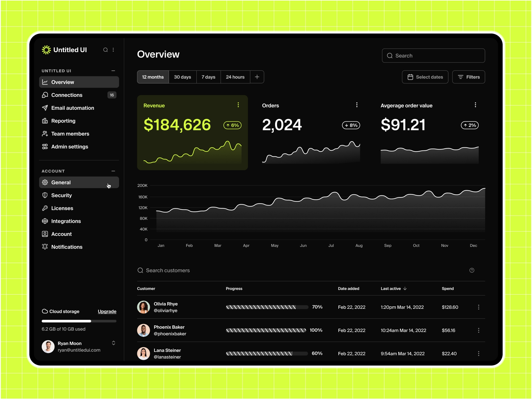Open the options menu for Olivia Rhye's row

(x=479, y=307)
